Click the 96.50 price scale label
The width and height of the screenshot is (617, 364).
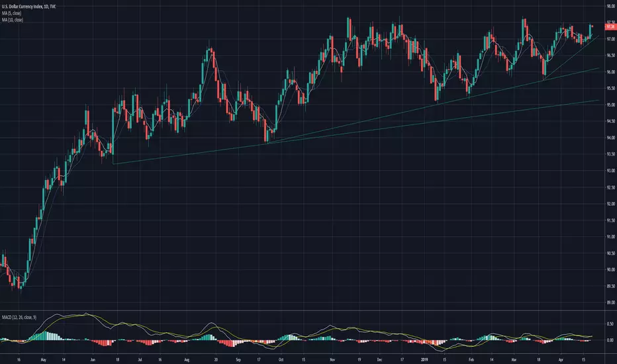tap(611, 56)
